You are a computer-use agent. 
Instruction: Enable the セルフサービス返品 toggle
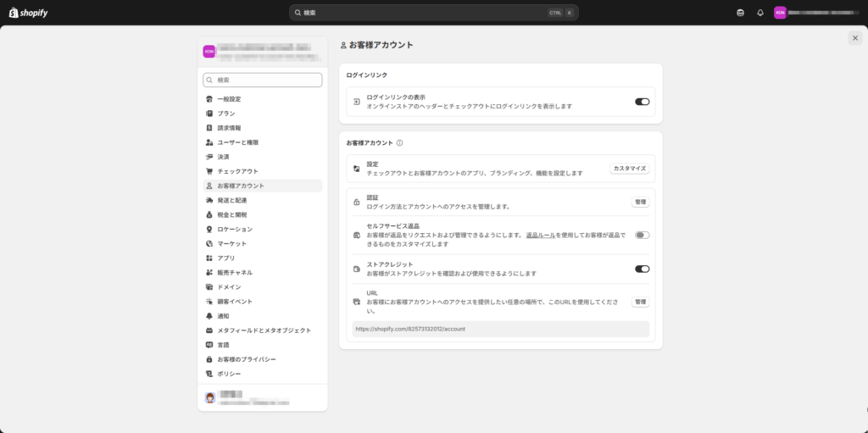pos(642,235)
